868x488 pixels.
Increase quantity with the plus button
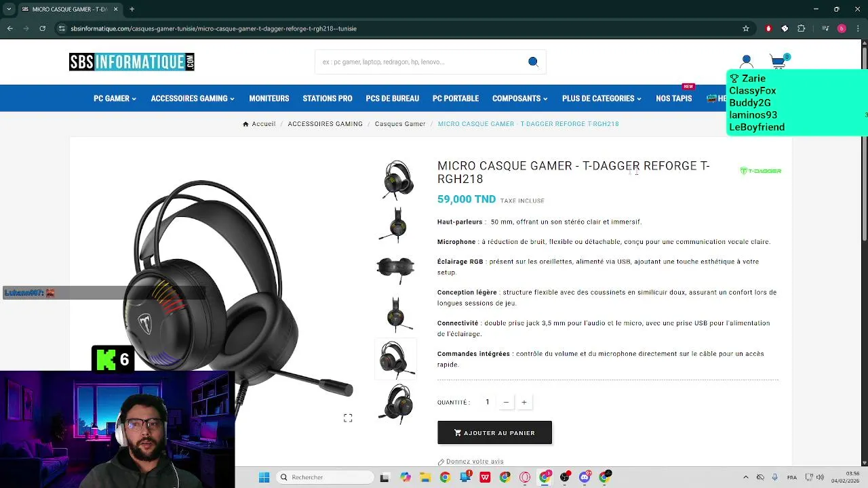(524, 403)
